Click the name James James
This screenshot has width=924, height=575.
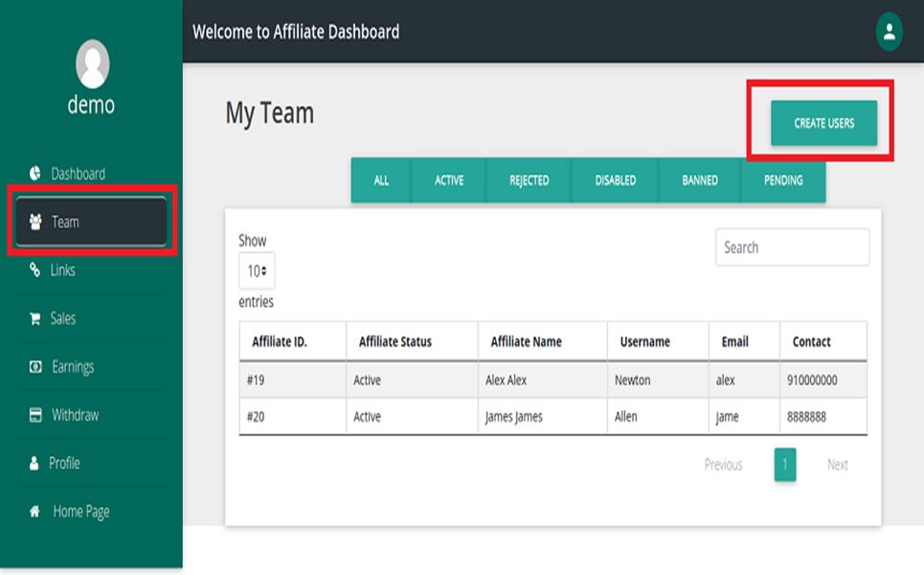coord(513,417)
